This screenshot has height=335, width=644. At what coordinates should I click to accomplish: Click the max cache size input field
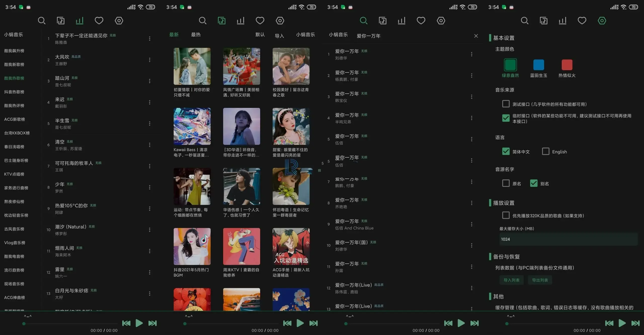pos(569,239)
